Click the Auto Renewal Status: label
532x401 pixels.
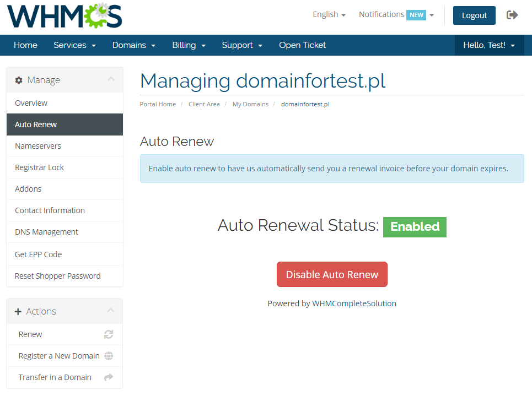[x=298, y=225]
